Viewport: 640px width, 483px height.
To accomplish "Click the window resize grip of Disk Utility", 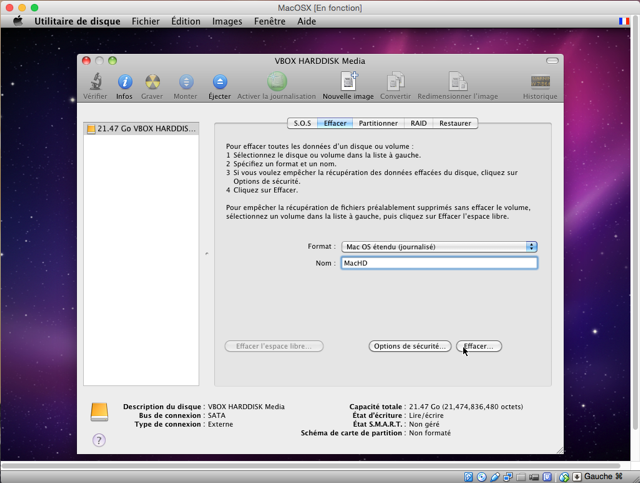I will tap(560, 450).
